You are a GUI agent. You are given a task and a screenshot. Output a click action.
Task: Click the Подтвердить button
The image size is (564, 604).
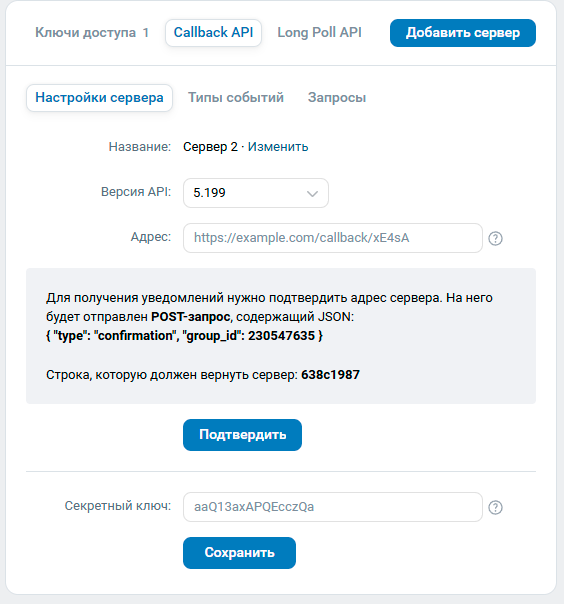[x=242, y=435]
